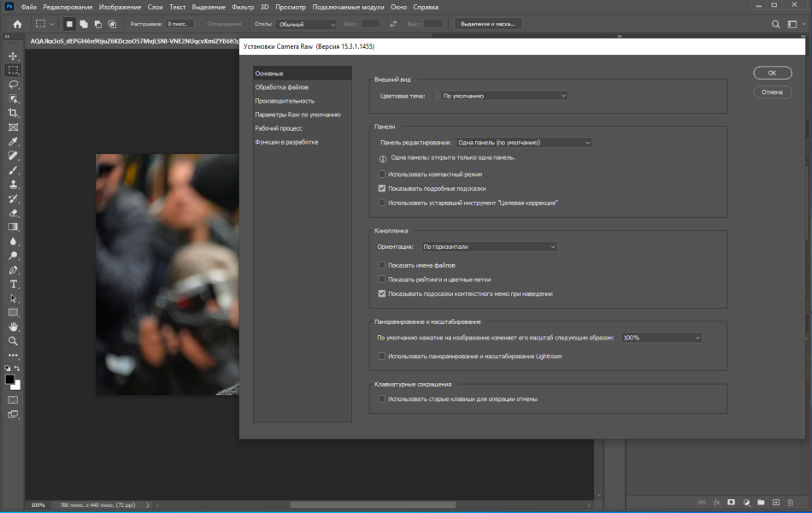The height and width of the screenshot is (513, 812).
Task: Open Photoshop search magnifier icon
Action: coord(775,24)
